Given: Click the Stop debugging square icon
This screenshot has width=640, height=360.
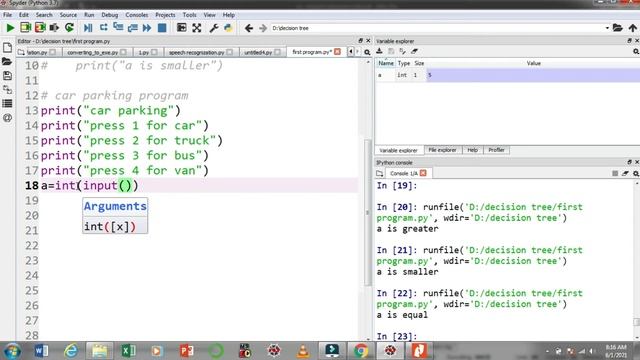Looking at the screenshot, I should click(162, 28).
